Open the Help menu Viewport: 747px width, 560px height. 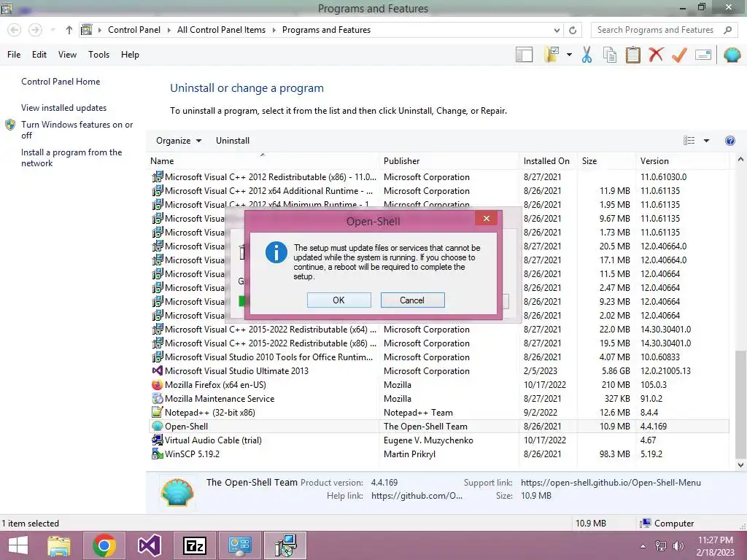pyautogui.click(x=130, y=55)
